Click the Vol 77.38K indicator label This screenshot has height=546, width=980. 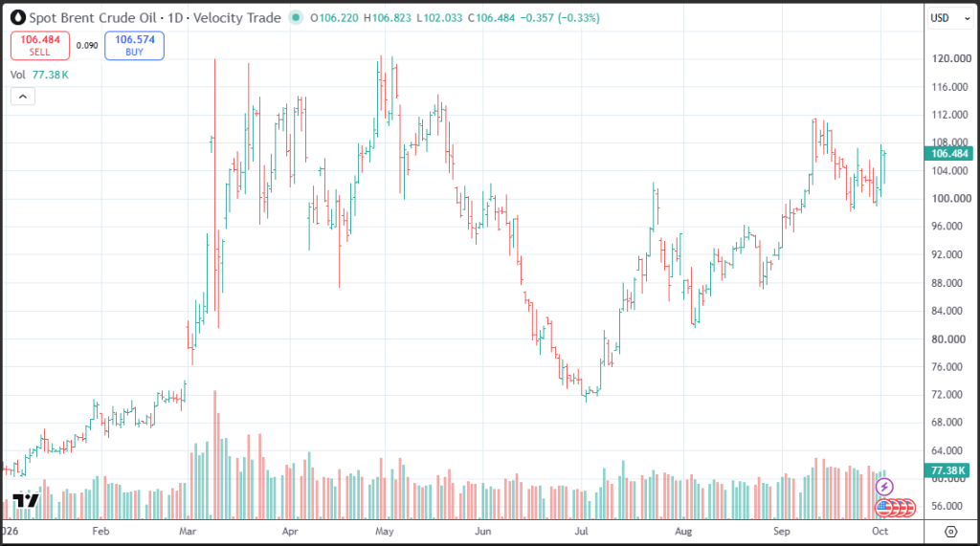click(x=39, y=75)
